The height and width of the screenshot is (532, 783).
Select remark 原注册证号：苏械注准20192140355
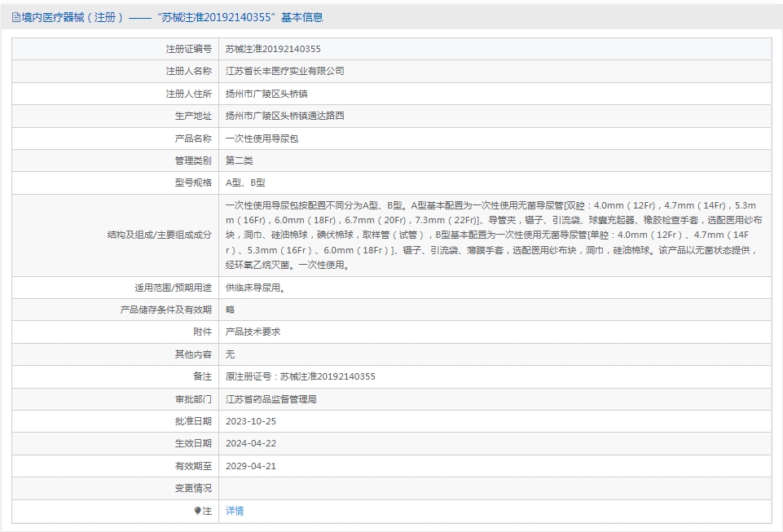pos(300,376)
